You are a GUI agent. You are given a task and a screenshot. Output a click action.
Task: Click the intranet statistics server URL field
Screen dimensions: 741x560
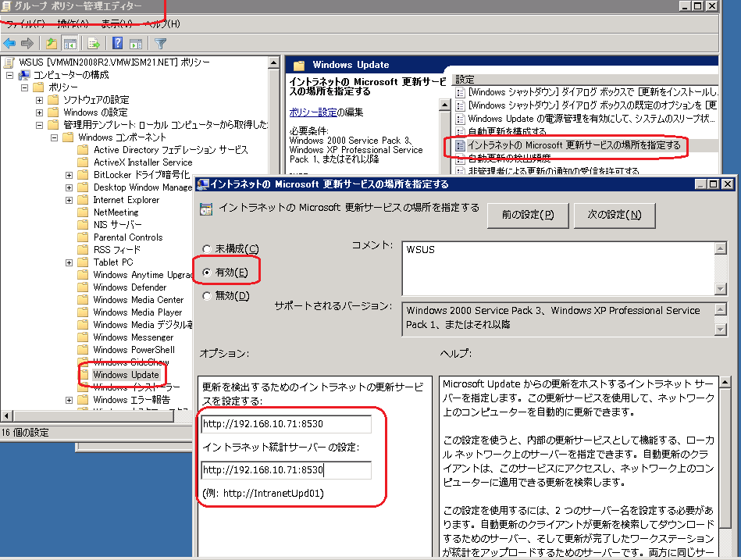point(286,470)
